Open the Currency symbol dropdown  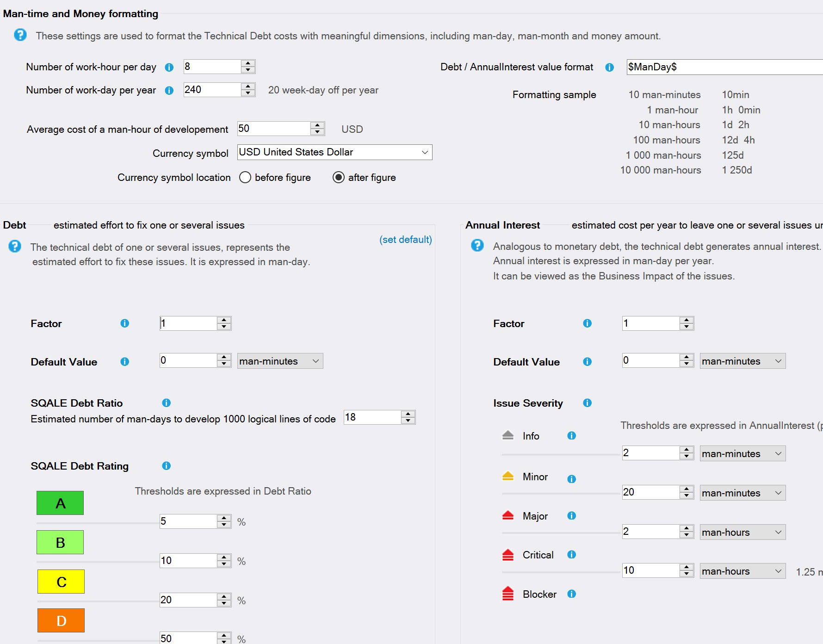tap(334, 152)
